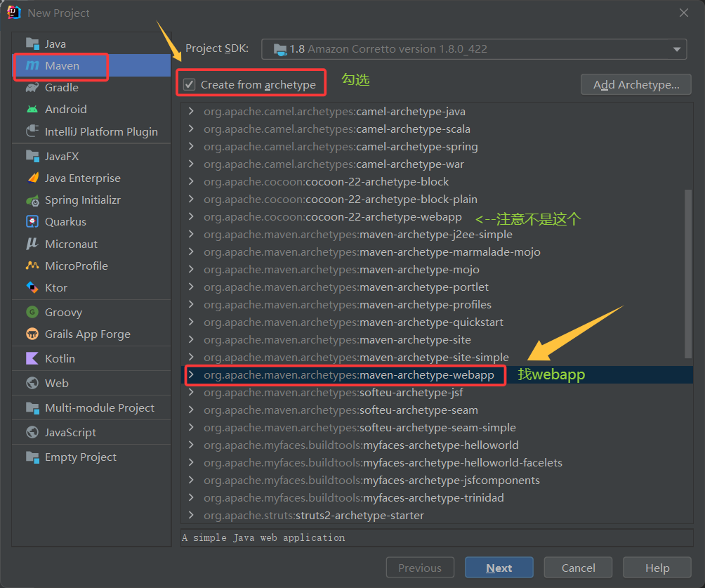Select myfaces-archetype-jsfcomponents row
The height and width of the screenshot is (588, 705).
coord(437,480)
